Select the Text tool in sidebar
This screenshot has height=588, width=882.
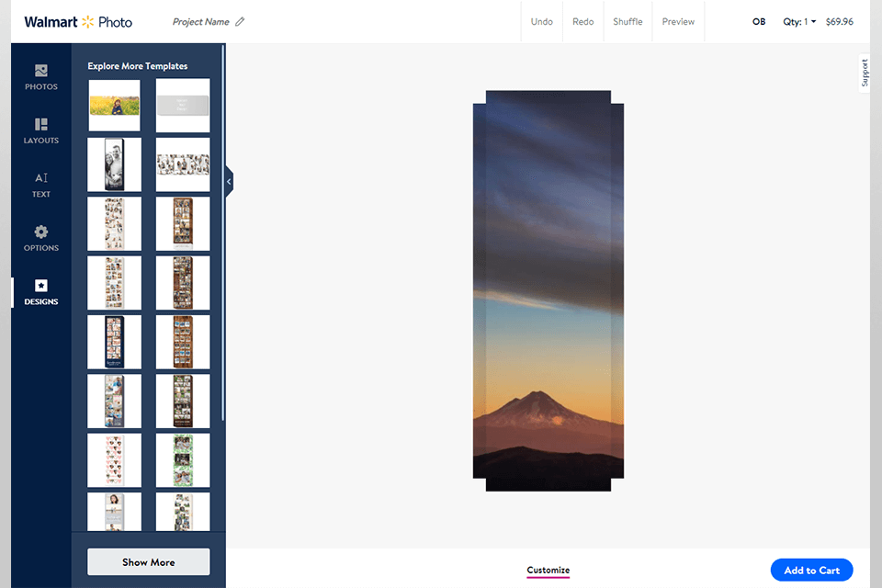41,185
